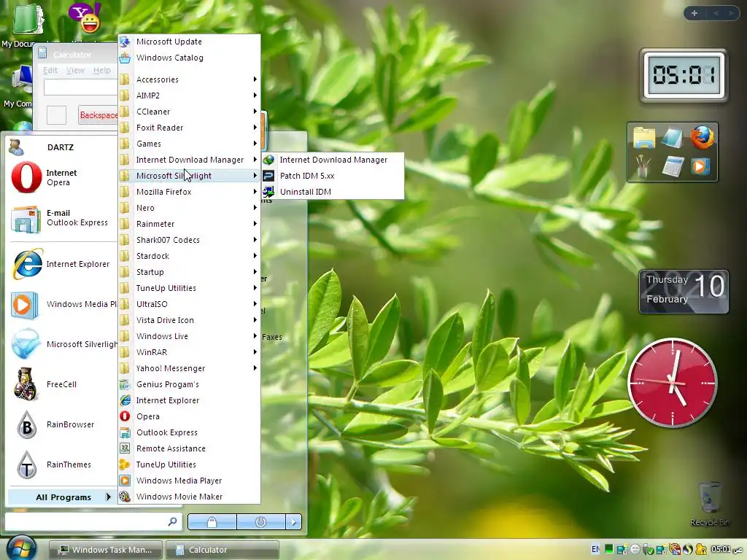Image resolution: width=747 pixels, height=560 pixels.
Task: Click the lock computer button
Action: [212, 522]
